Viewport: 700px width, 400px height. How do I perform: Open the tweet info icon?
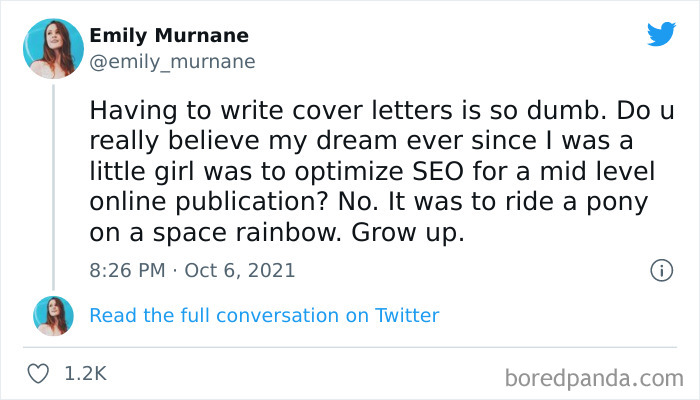[660, 270]
